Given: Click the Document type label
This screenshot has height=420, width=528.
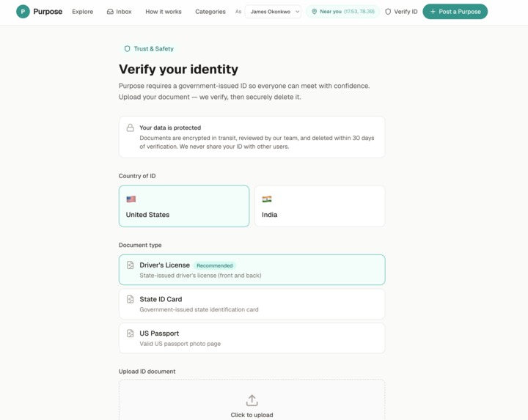Looking at the screenshot, I should (x=140, y=245).
